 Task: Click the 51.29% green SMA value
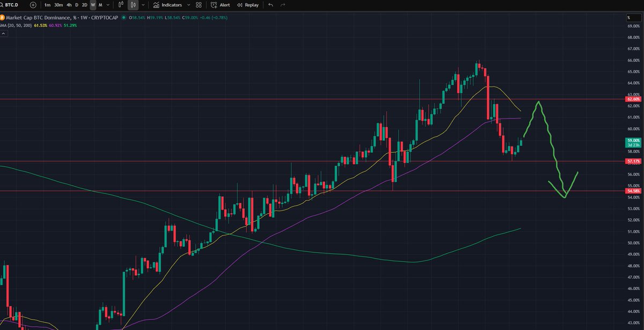[x=70, y=25]
